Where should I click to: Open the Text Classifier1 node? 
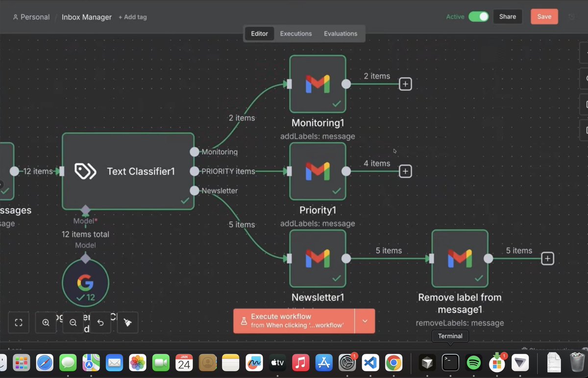pos(128,171)
